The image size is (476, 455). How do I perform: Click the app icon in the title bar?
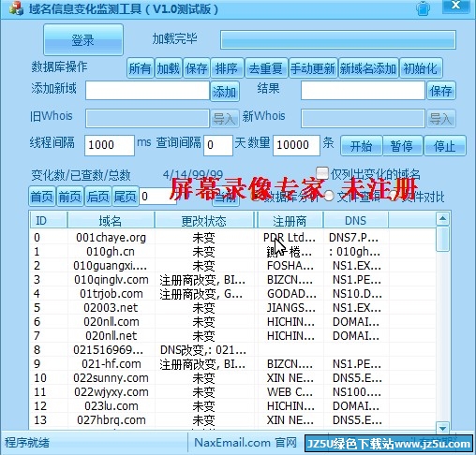(x=16, y=8)
